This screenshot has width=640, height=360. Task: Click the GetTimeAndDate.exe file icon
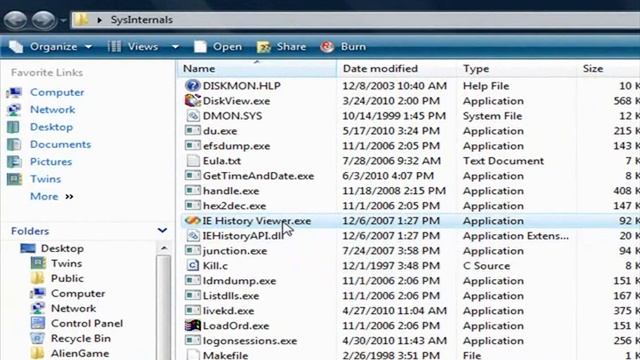[192, 176]
